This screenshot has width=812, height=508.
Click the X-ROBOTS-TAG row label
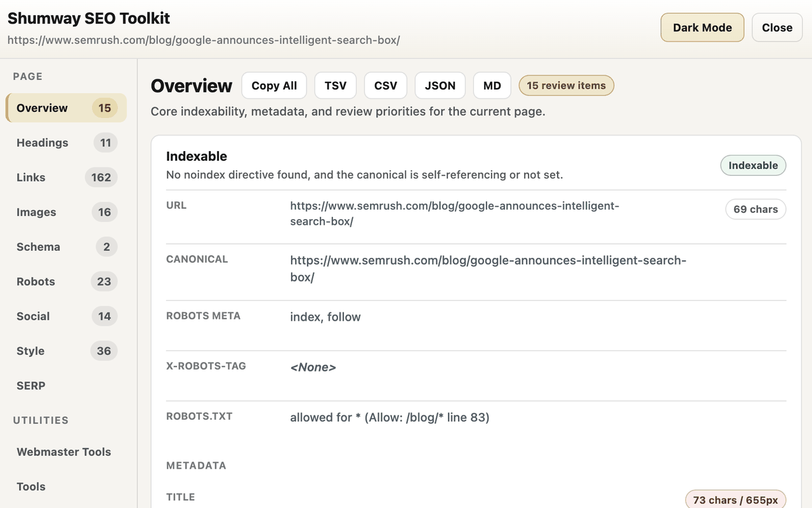[x=206, y=366]
